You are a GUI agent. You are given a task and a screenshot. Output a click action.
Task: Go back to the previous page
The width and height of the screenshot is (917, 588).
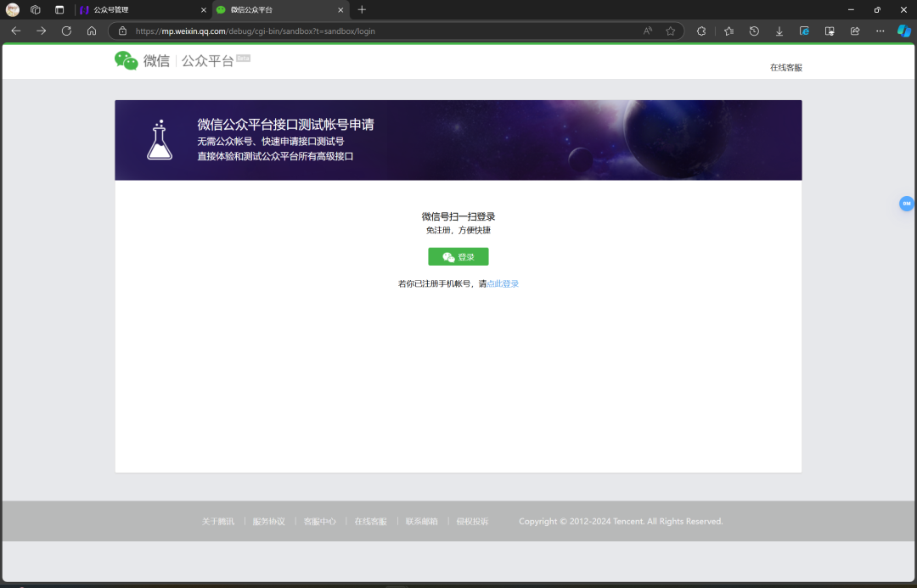coord(16,31)
